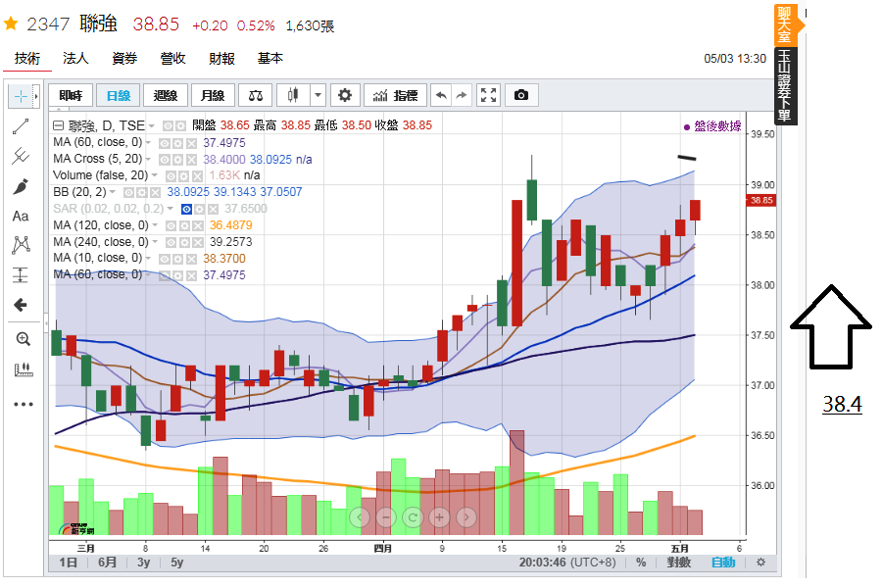The height and width of the screenshot is (588, 882).
Task: Undo the last chart action
Action: click(441, 95)
